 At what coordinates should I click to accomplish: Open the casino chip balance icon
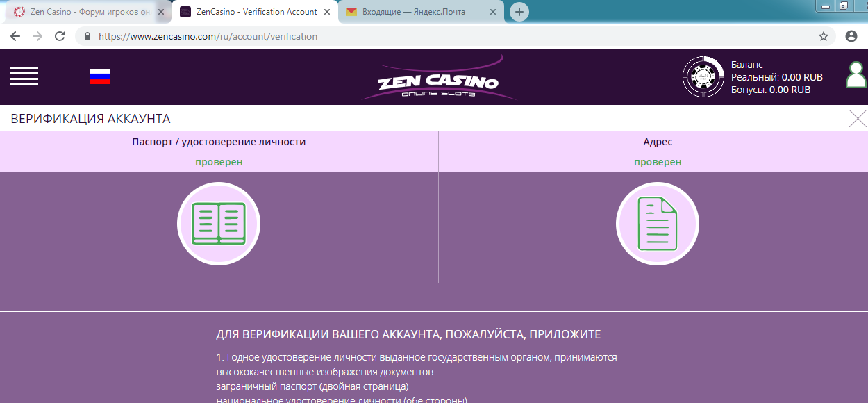click(x=703, y=76)
